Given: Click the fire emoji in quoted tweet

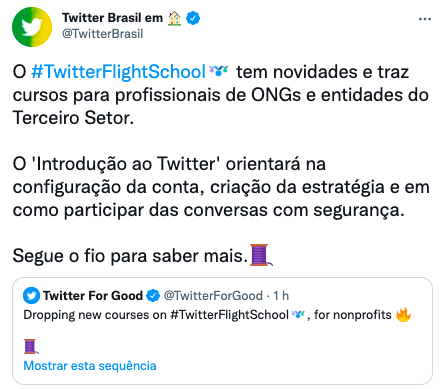Looking at the screenshot, I should pyautogui.click(x=403, y=314).
